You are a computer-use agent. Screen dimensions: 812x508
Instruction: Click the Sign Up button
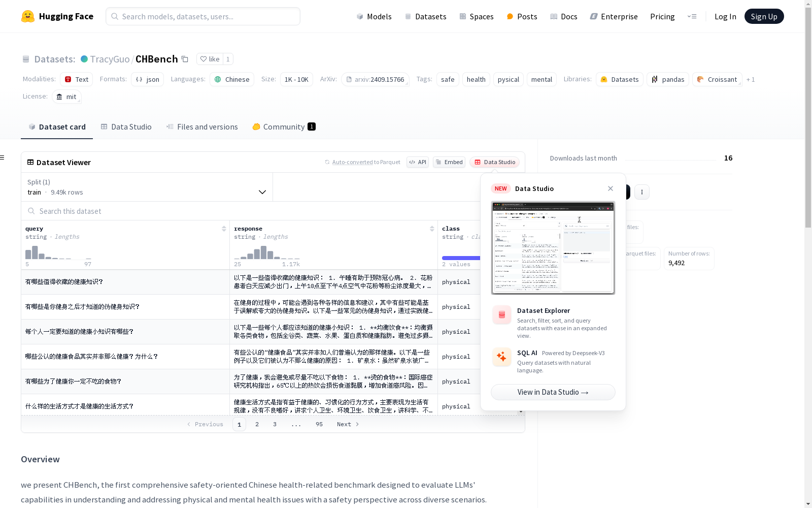click(x=764, y=16)
